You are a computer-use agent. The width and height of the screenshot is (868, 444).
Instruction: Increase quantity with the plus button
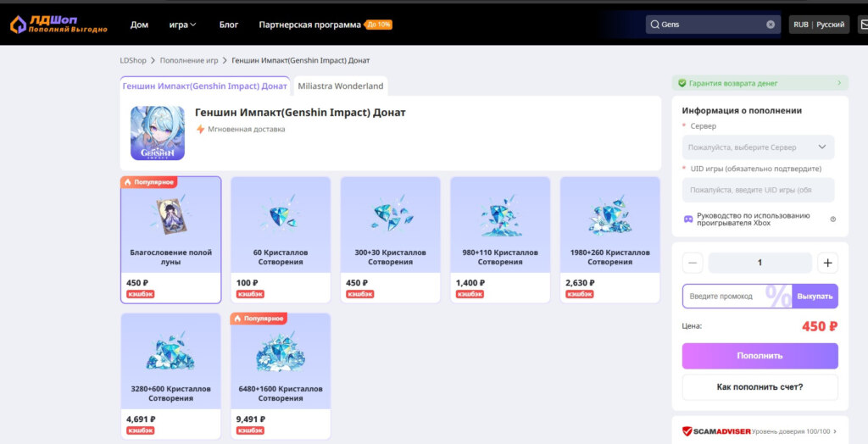point(827,263)
